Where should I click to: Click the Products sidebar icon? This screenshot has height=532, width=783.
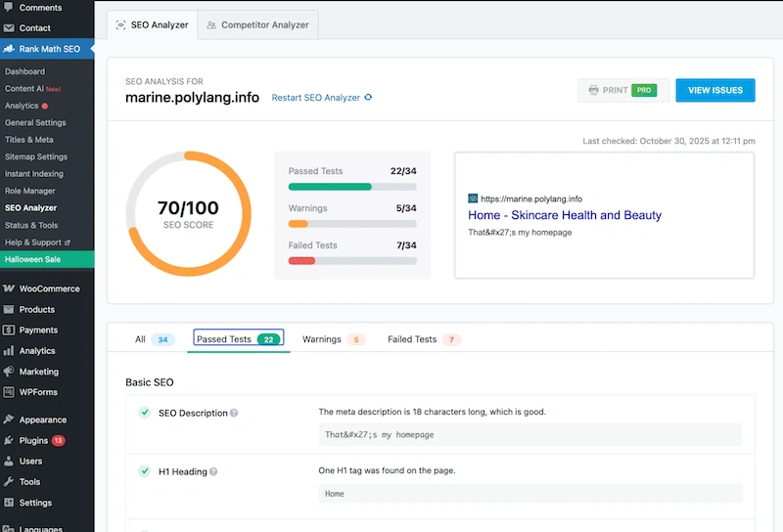(9, 310)
